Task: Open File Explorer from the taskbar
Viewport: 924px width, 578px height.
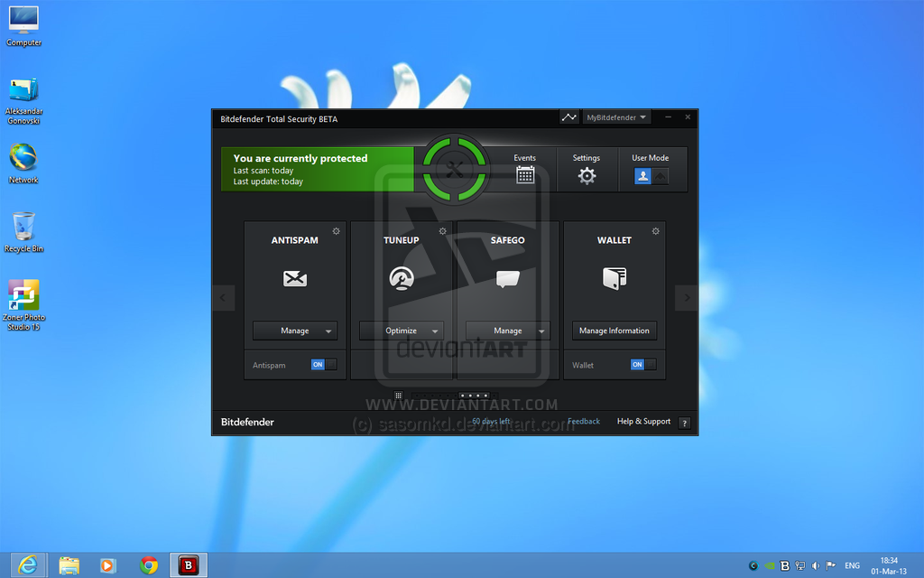Action: [x=69, y=565]
